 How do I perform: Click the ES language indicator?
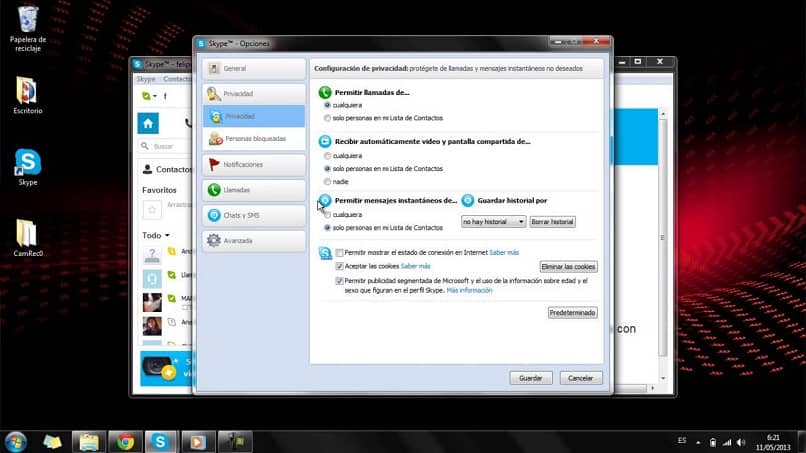click(x=682, y=441)
